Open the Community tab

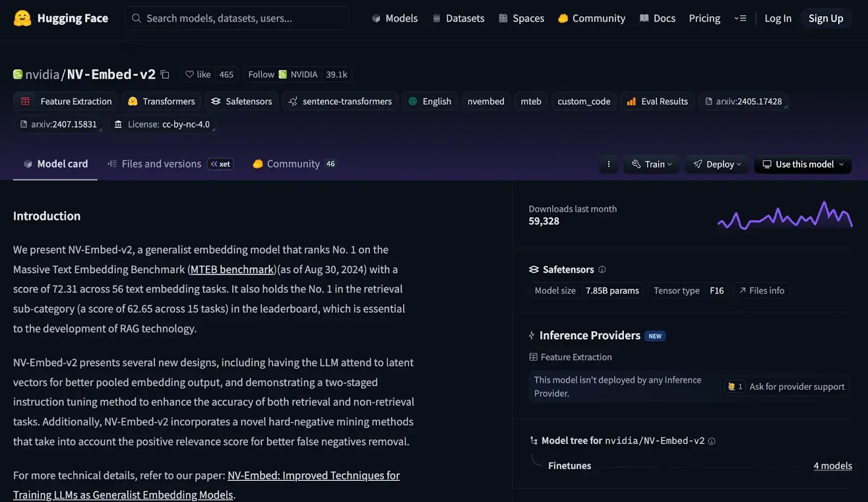click(x=293, y=164)
